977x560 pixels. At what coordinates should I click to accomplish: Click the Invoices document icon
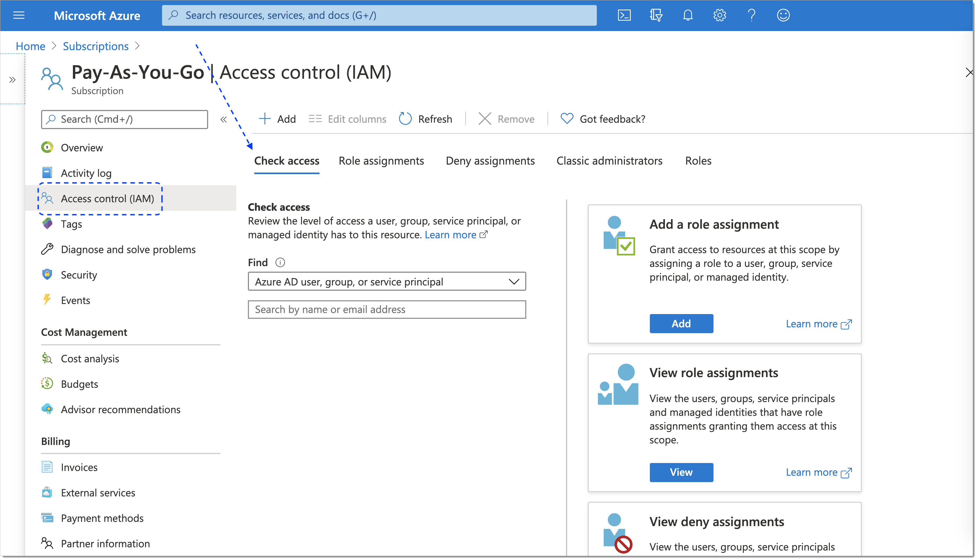tap(47, 467)
